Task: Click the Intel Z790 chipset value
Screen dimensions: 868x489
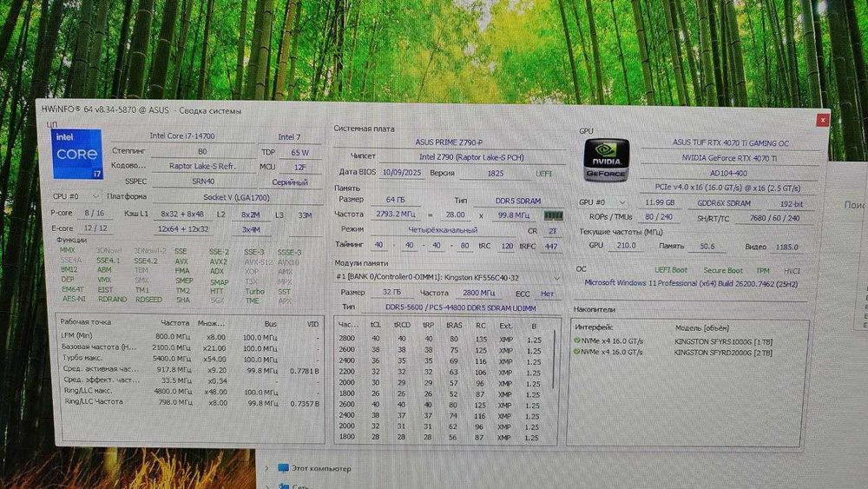Action: pyautogui.click(x=470, y=157)
